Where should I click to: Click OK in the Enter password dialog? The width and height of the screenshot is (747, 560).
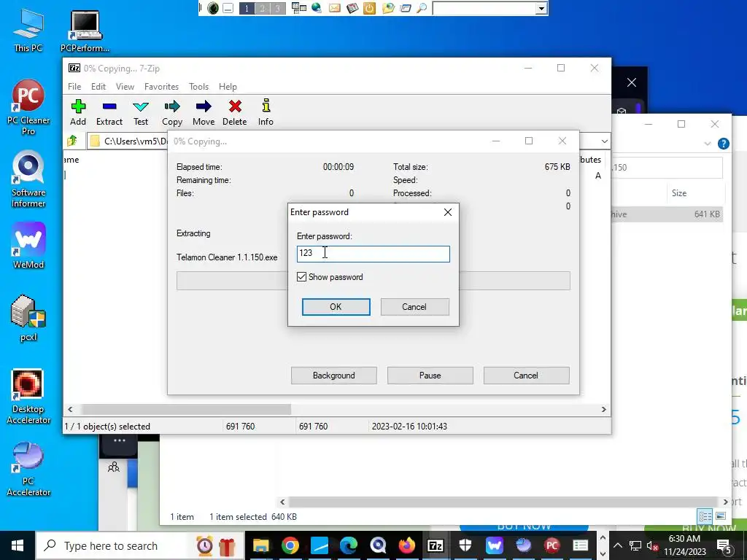[336, 307]
